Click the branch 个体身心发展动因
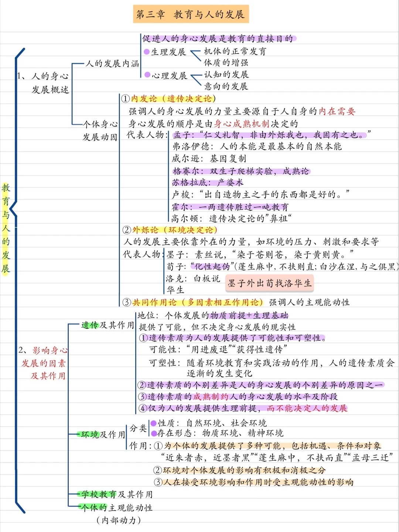The width and height of the screenshot is (399, 532). tap(100, 130)
